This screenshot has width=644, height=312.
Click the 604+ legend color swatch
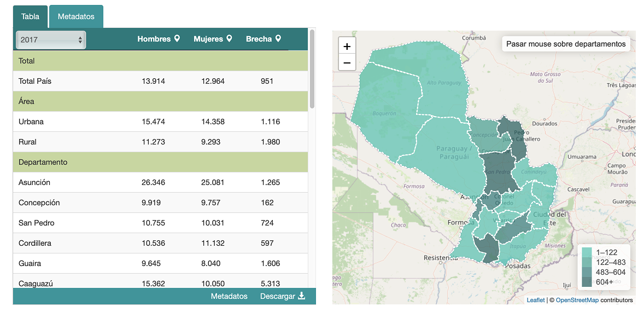click(x=587, y=282)
